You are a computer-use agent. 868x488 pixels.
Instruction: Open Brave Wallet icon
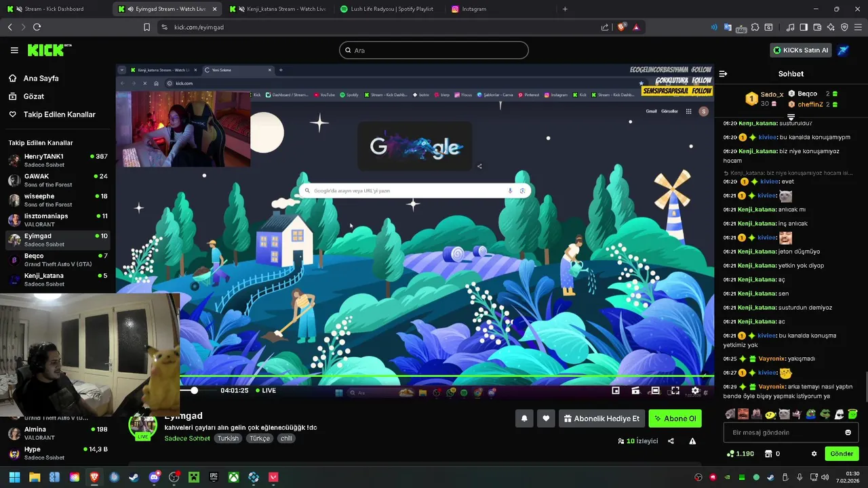point(817,27)
